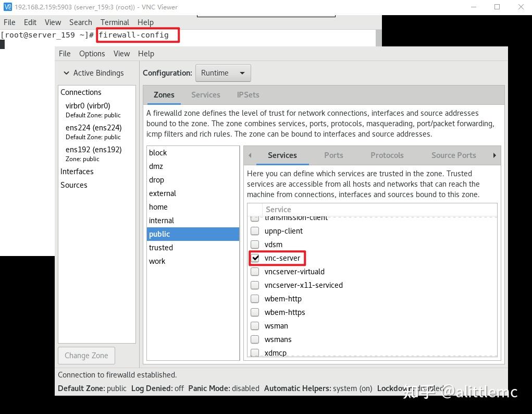This screenshot has height=414, width=532.
Task: Select the ens192 connection entry
Action: 97,154
